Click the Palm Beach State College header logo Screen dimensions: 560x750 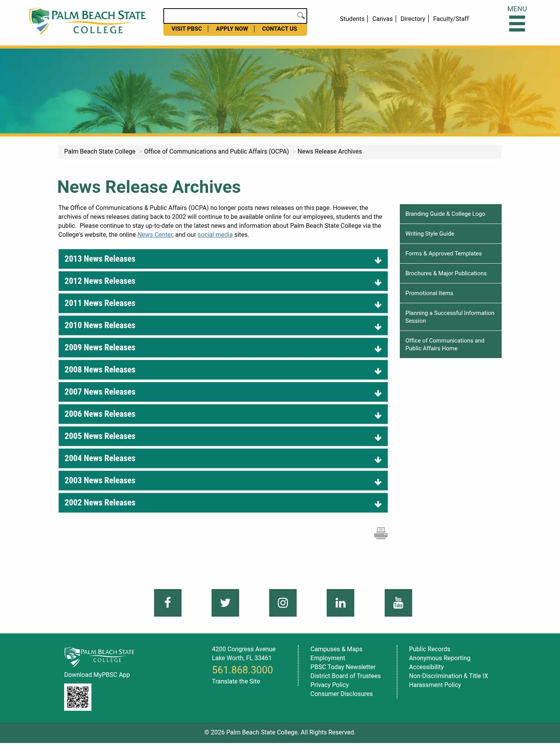pos(87,21)
